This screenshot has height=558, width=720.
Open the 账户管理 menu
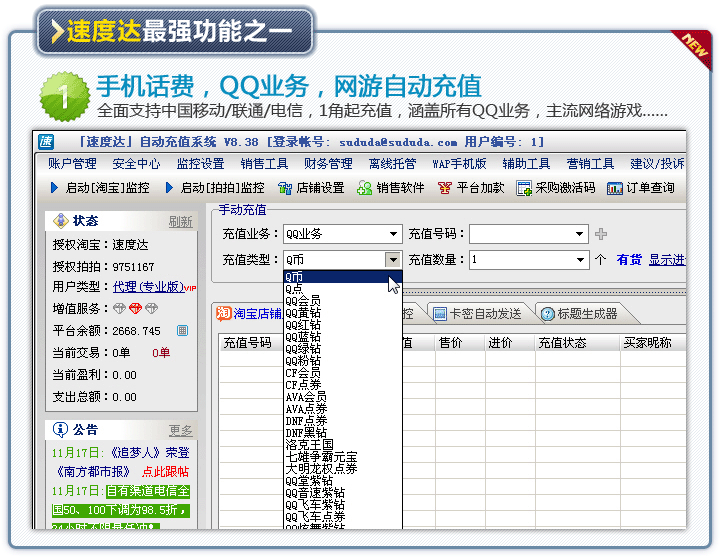pos(72,163)
